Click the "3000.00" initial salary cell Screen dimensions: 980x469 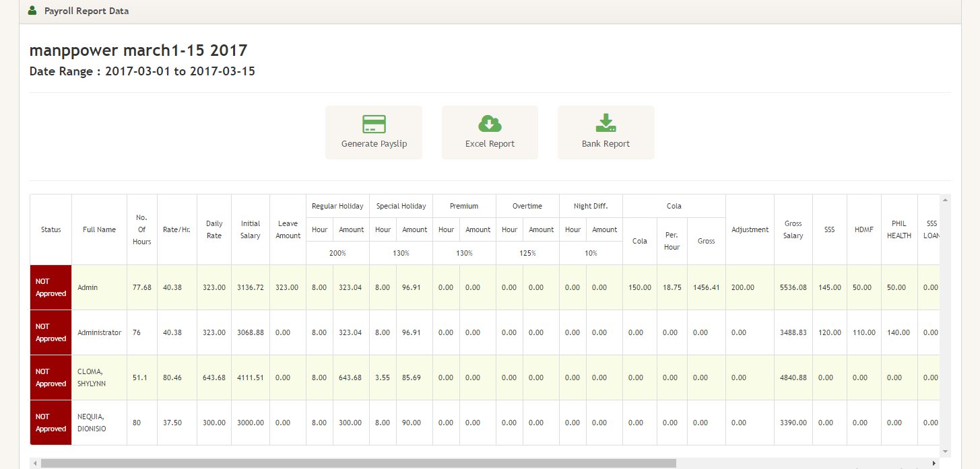click(x=251, y=423)
